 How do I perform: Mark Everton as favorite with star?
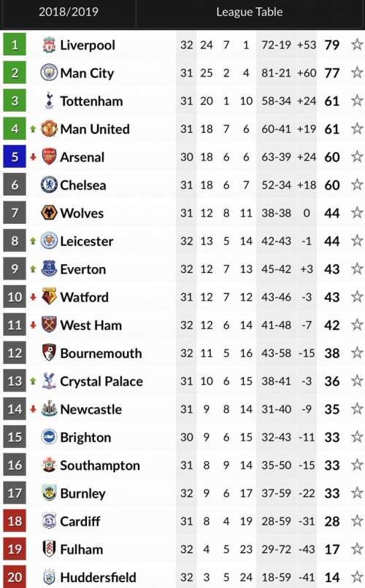(357, 268)
